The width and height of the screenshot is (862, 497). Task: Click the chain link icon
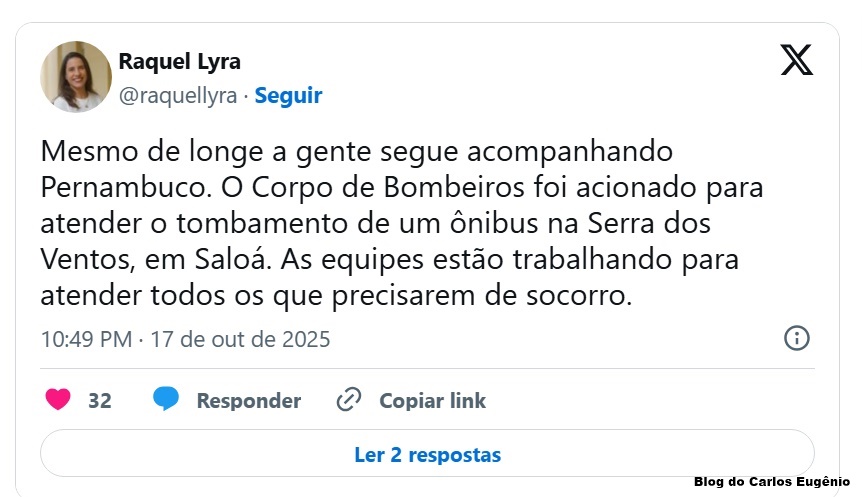[348, 400]
